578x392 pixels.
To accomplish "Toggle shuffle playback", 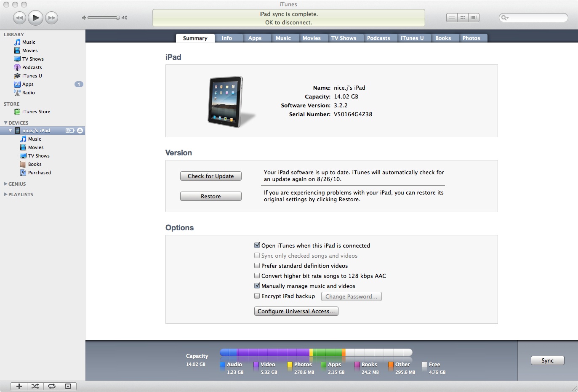I will [x=35, y=386].
